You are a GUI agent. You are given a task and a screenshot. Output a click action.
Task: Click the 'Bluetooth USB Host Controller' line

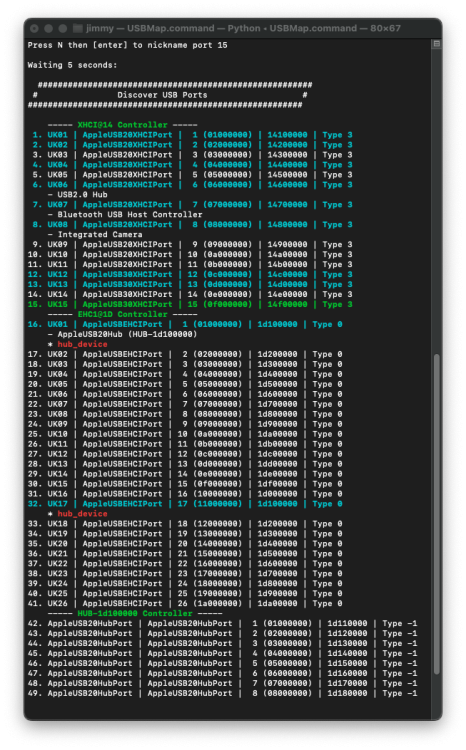(125, 215)
